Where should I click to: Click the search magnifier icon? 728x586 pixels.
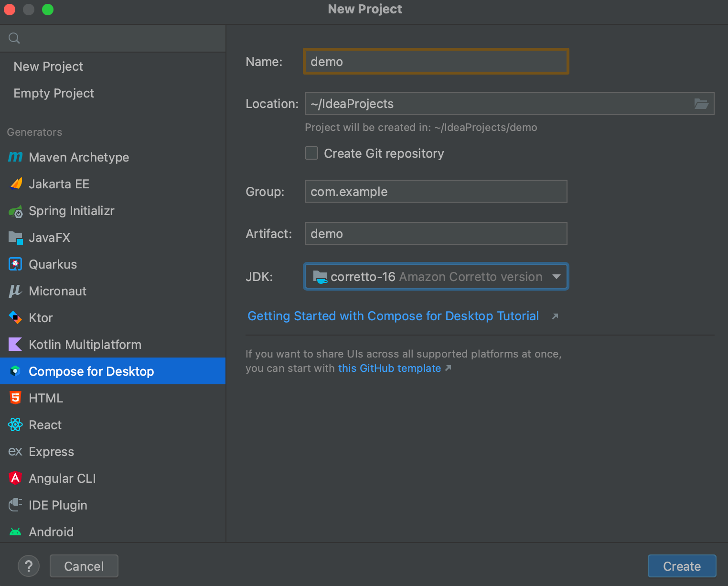(x=14, y=38)
